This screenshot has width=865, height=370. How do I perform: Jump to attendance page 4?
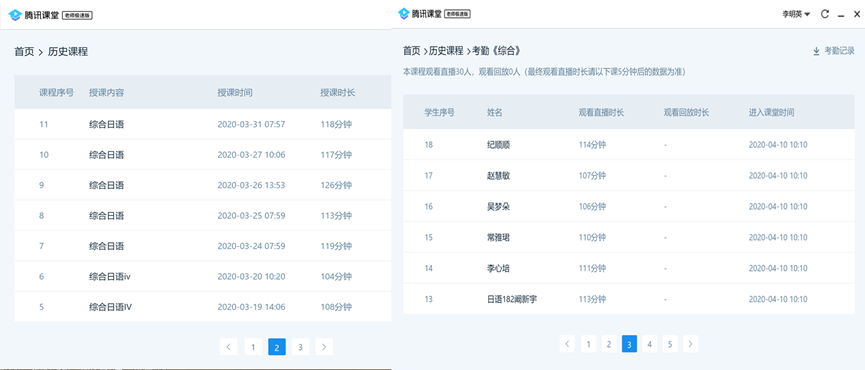click(x=649, y=344)
